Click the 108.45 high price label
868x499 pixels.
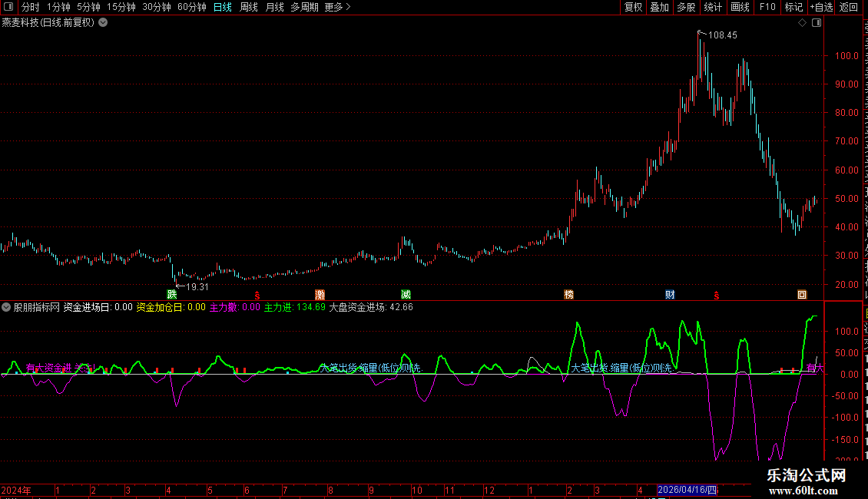722,35
